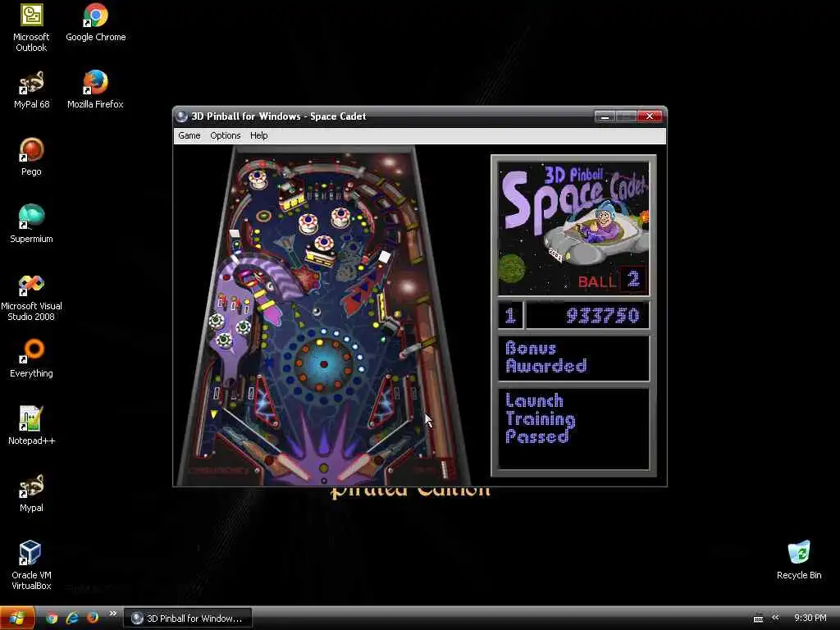Select the Notepad++ desktop shortcut
The width and height of the screenshot is (840, 630).
31,427
